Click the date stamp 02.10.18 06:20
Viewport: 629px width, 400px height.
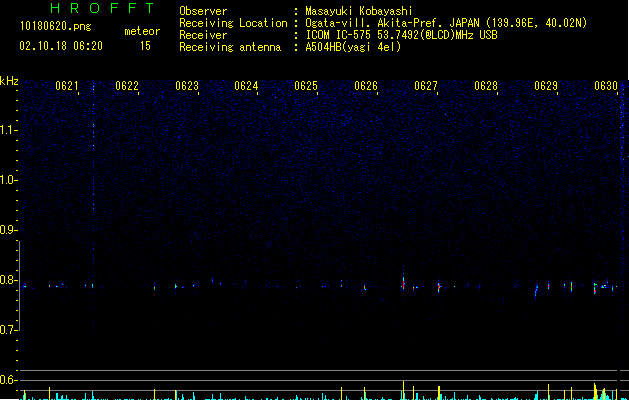pyautogui.click(x=61, y=46)
